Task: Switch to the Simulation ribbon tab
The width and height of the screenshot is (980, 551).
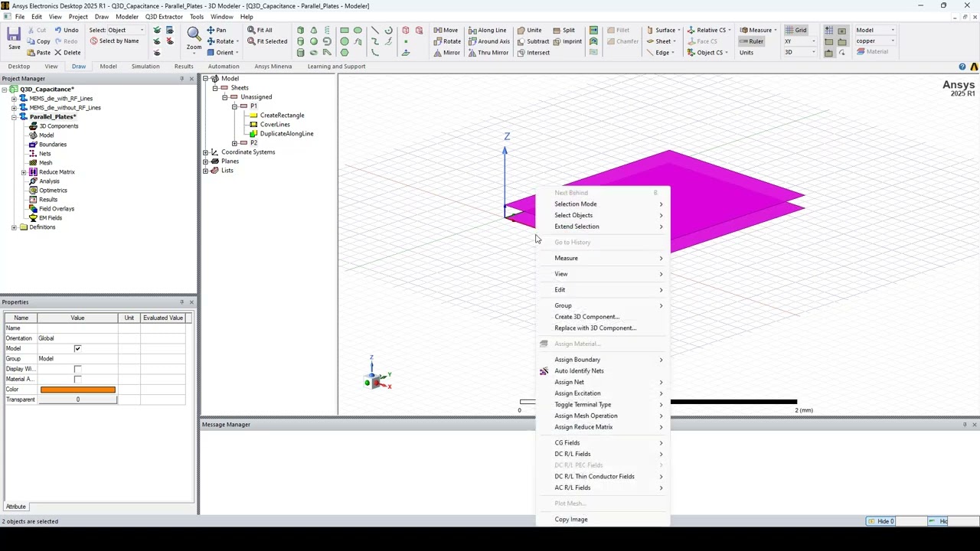Action: pos(145,67)
